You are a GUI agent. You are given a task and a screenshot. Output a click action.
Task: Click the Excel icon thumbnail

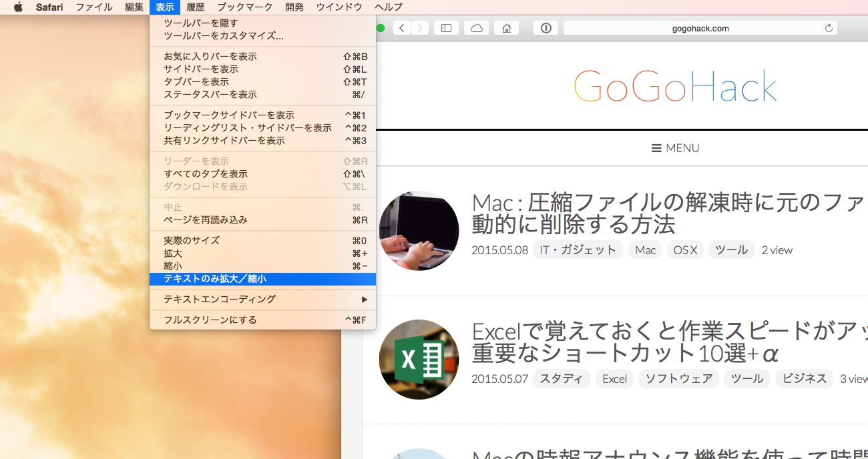click(x=419, y=360)
